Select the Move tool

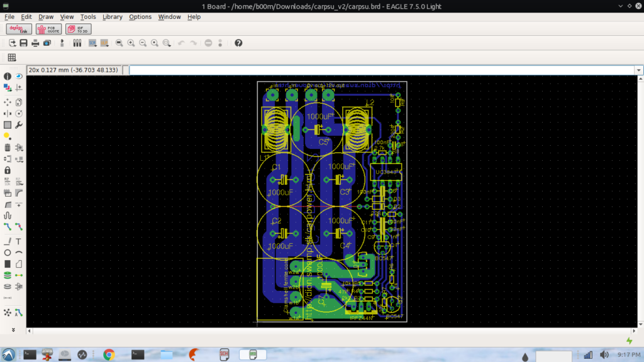pyautogui.click(x=8, y=102)
